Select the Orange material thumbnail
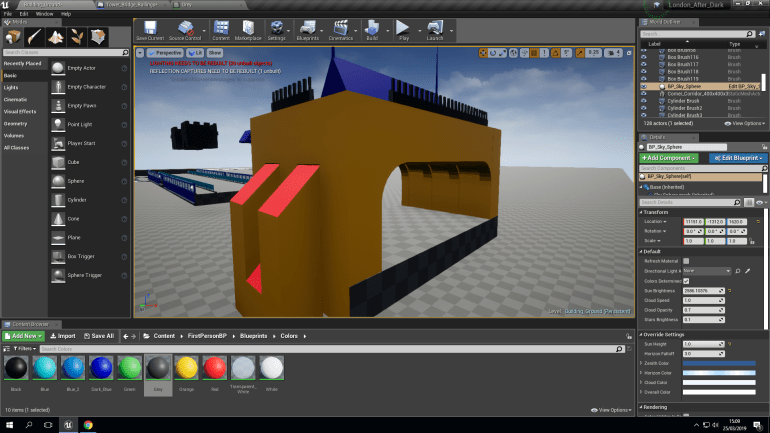This screenshot has height=433, width=770. click(x=186, y=368)
